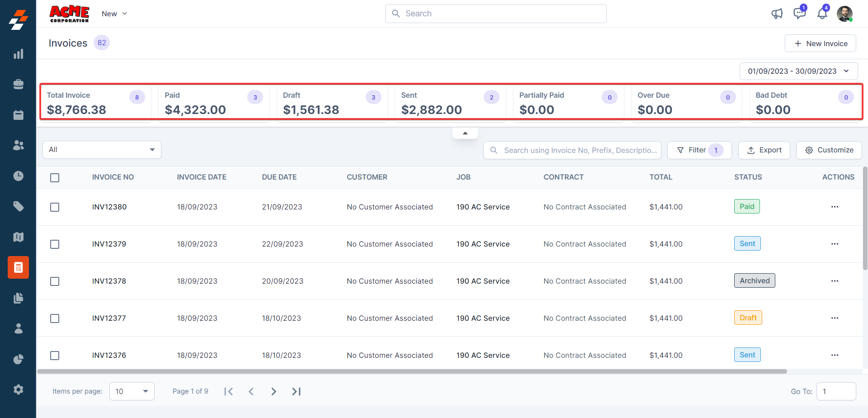Open the settings gear in sidebar

[x=18, y=389]
